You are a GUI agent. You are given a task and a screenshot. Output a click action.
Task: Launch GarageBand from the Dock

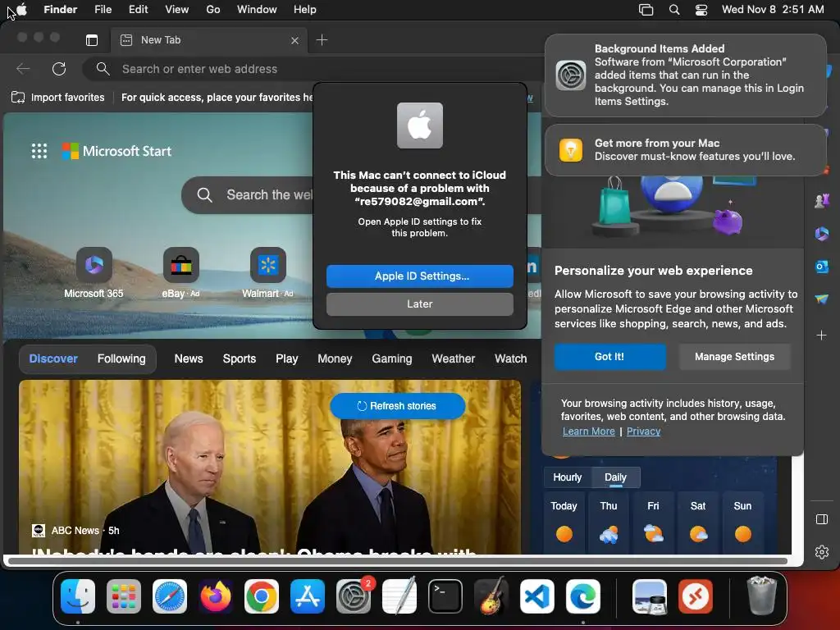(491, 596)
